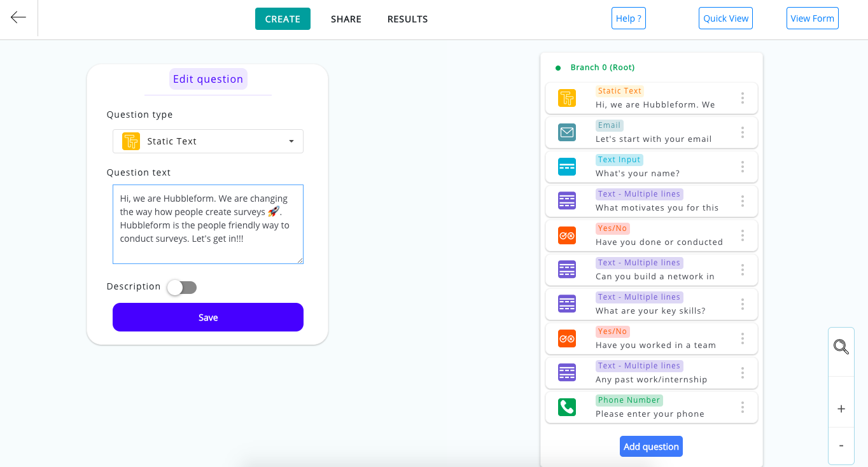Click the multiline icon for 'Can you build a network in'
This screenshot has height=467, width=868.
[567, 270]
